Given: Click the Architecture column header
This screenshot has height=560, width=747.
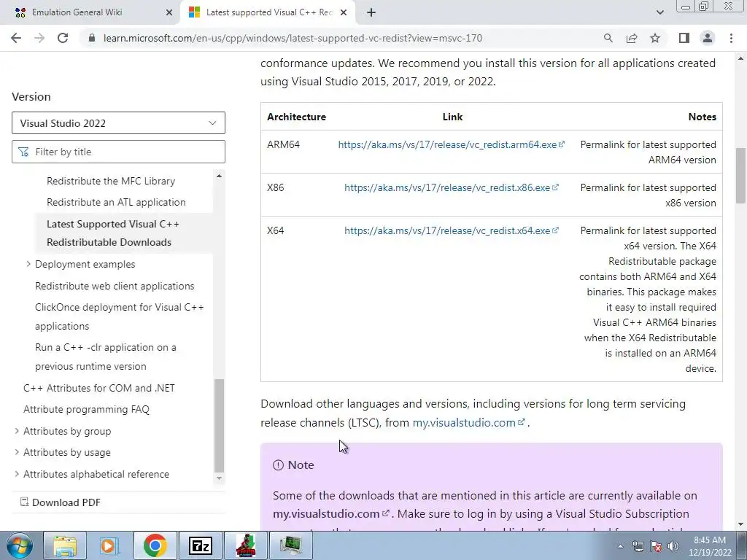Looking at the screenshot, I should point(296,117).
